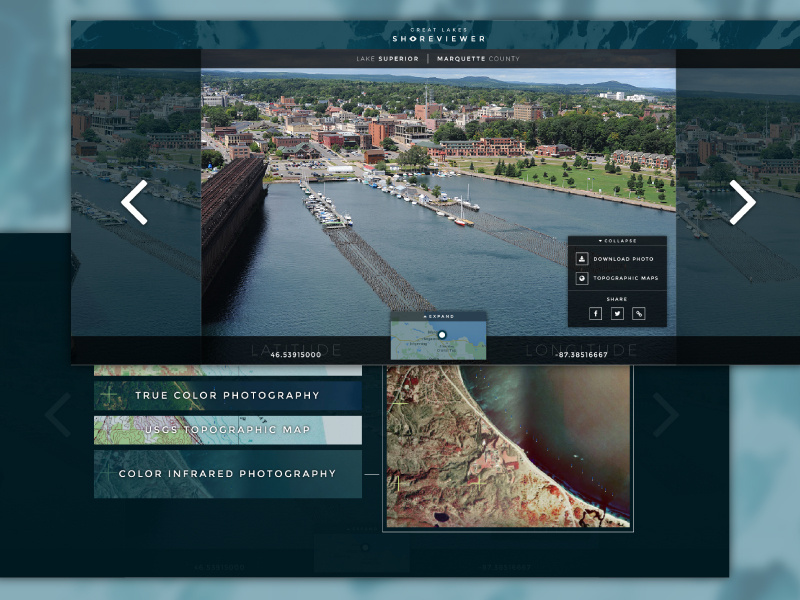
Task: Select Marquette County breadcrumb
Action: tap(478, 59)
